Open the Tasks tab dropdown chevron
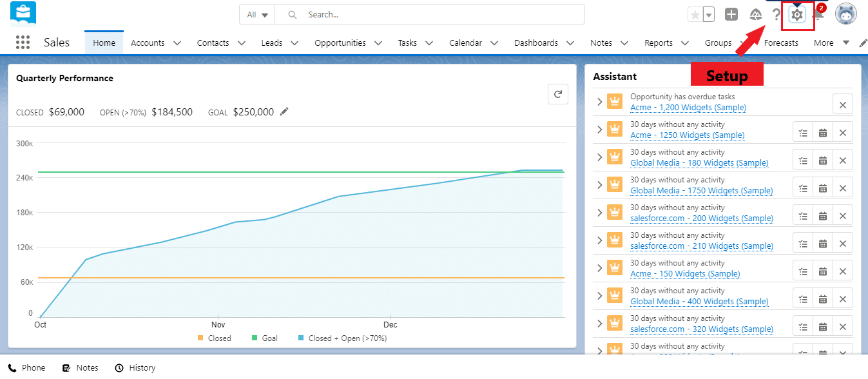868x379 pixels. click(x=430, y=43)
